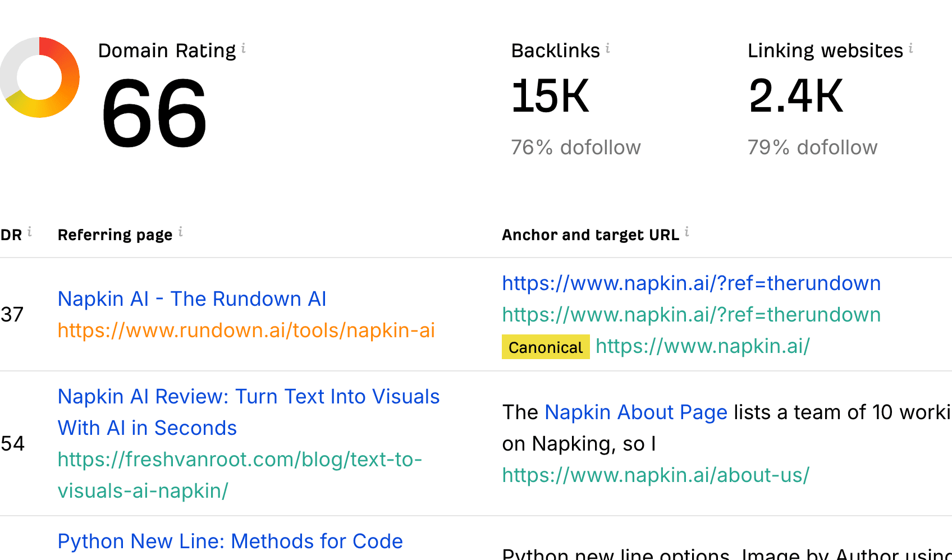The image size is (952, 560).
Task: Click info icon next to Backlinks
Action: [x=607, y=48]
